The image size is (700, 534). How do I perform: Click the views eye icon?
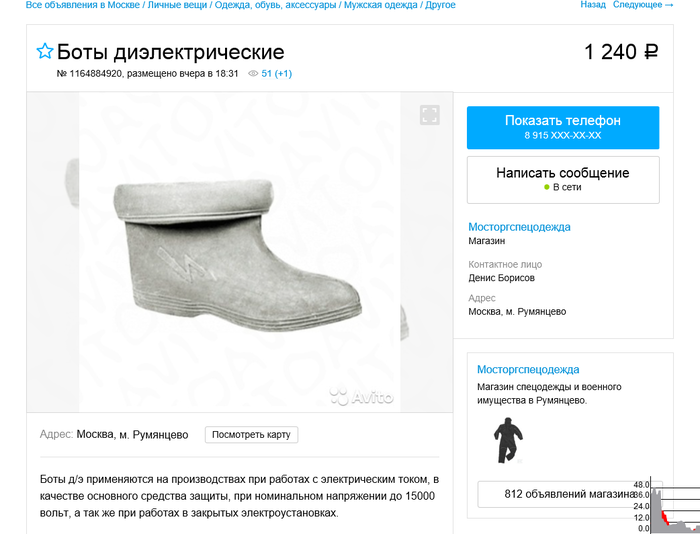click(253, 74)
